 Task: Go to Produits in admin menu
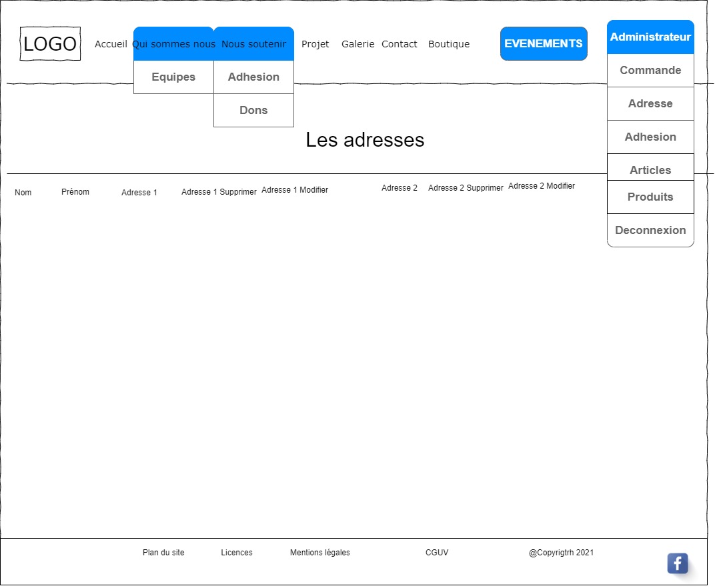point(650,197)
